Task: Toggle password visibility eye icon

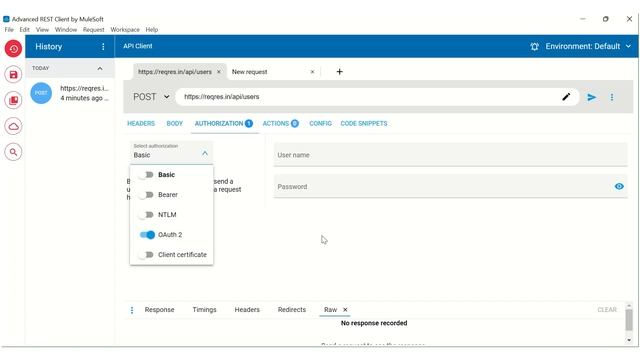Action: point(619,187)
